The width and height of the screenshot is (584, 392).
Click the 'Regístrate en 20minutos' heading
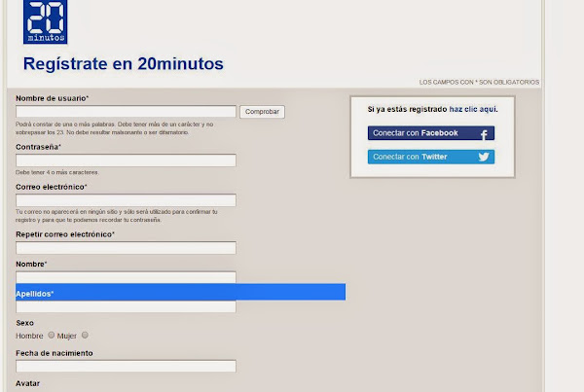tap(124, 63)
